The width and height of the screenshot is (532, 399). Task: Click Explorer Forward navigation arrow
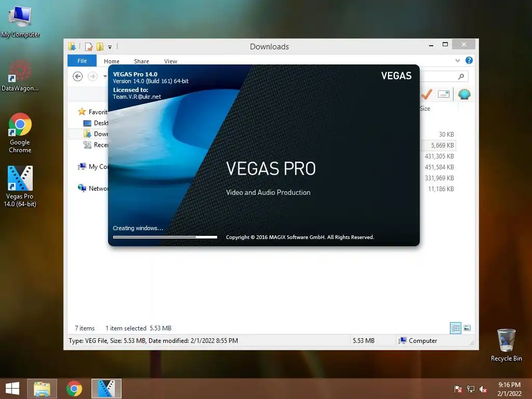[92, 76]
